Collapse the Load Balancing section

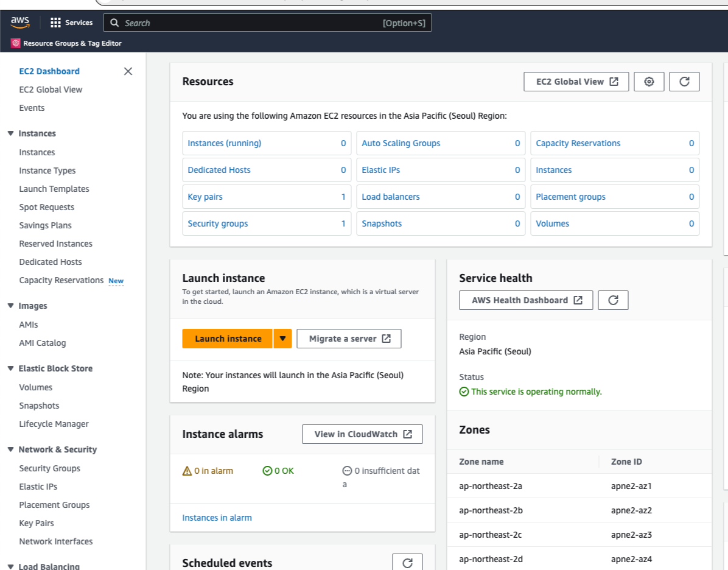11,566
